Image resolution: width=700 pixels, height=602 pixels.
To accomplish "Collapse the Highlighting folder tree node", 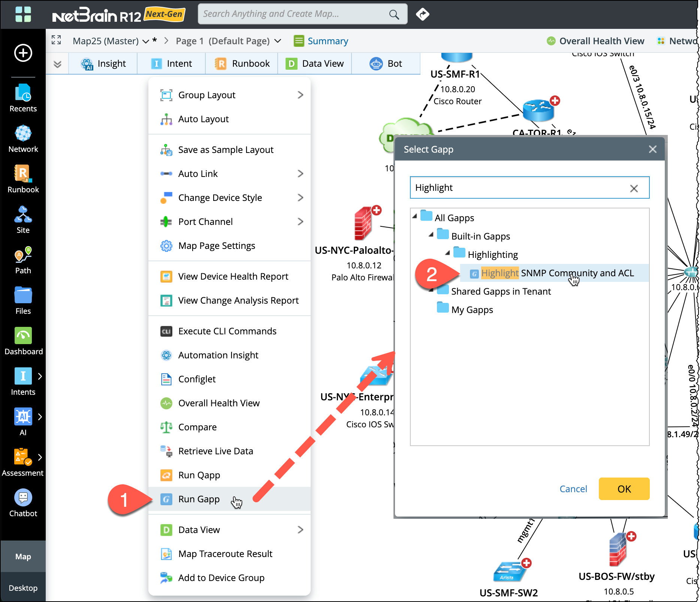I will [x=447, y=254].
